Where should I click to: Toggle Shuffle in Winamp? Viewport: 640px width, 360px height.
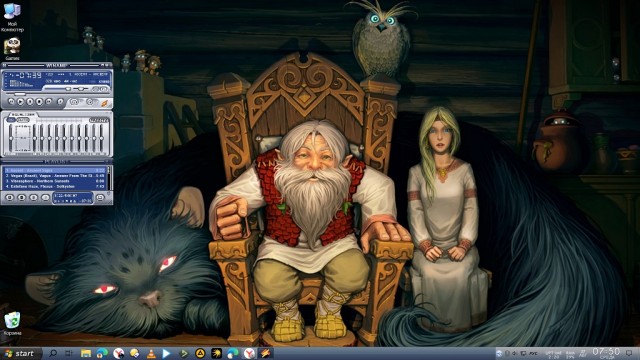pos(75,102)
